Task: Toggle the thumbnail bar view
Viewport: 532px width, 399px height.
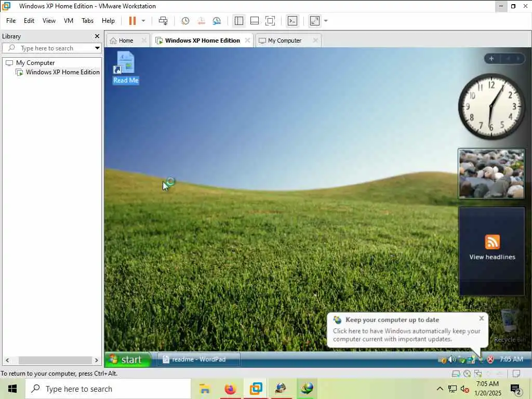Action: coord(255,21)
